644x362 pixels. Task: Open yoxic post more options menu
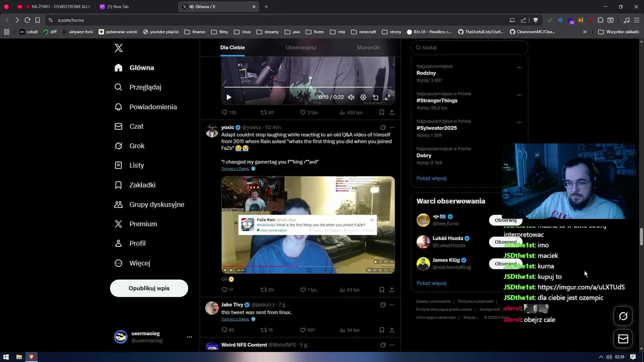tap(392, 128)
